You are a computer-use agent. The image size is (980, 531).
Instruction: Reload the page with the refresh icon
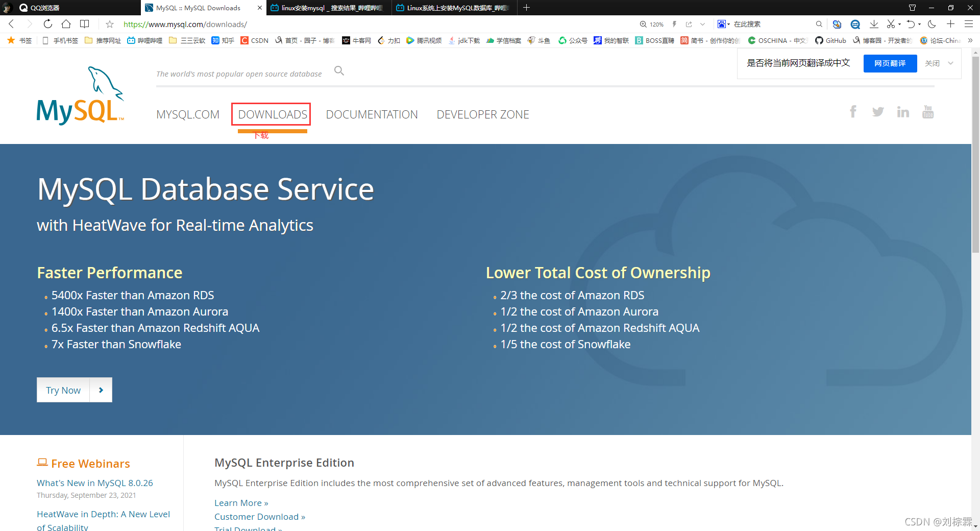click(47, 24)
